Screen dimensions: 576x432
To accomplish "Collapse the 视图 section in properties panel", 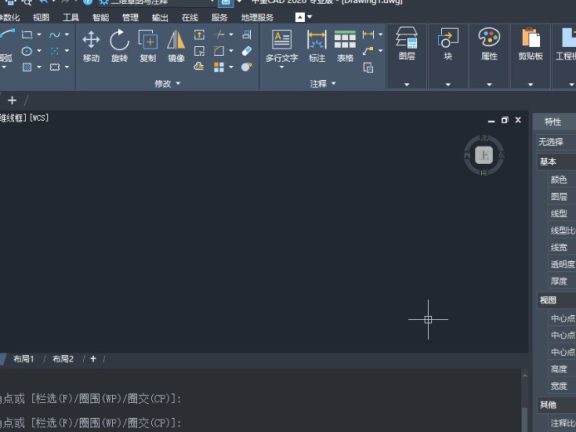I will tap(556, 300).
